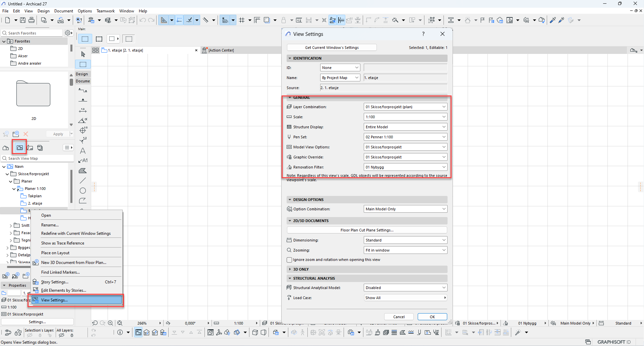Select the Text tool
The width and height of the screenshot is (644, 346).
(x=83, y=151)
